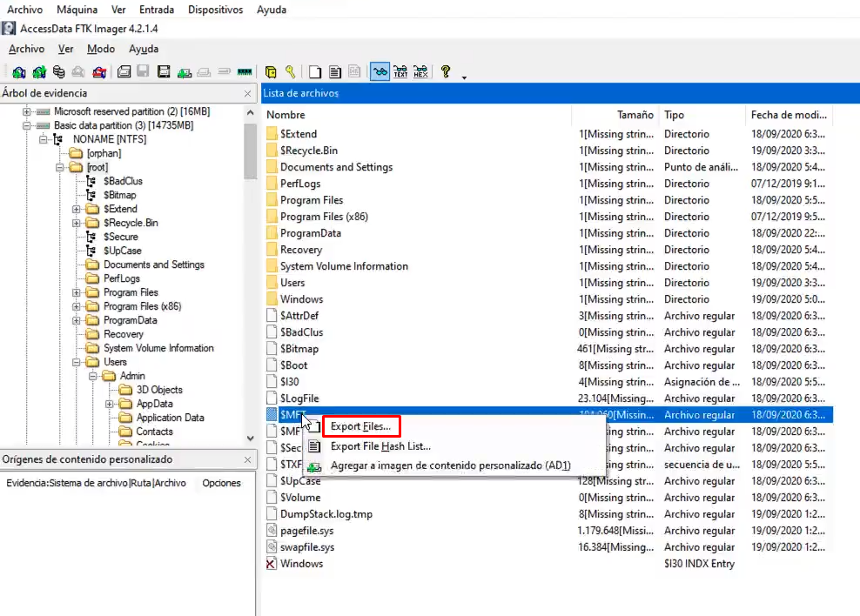
Task: Open the Dispositivos menu in top bar
Action: [215, 10]
